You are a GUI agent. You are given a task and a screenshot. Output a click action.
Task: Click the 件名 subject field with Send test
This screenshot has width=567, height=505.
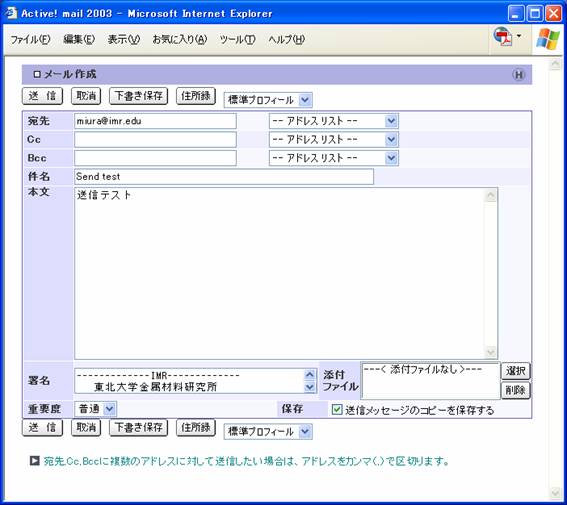224,176
